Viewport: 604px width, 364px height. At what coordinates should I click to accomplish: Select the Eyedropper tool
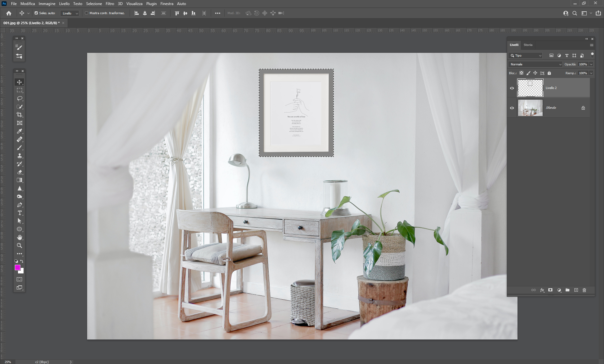tap(20, 131)
